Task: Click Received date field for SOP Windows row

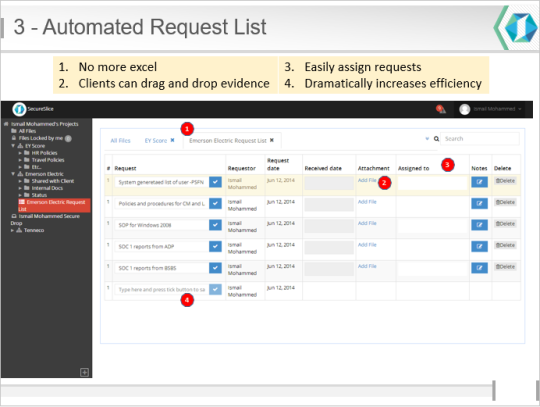Action: [329, 226]
